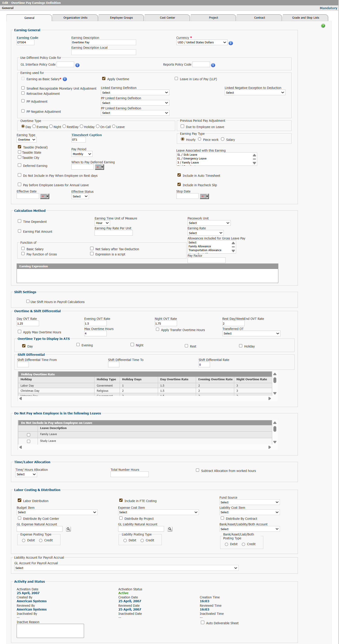Click the Earning Code label link
Viewport: 339px width, 644px height.
[27, 38]
